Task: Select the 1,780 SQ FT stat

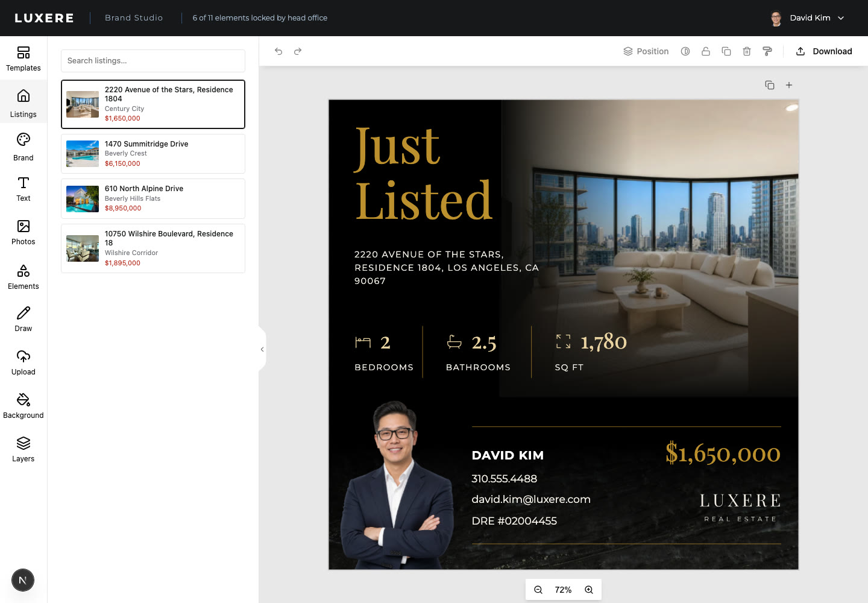Action: (x=591, y=352)
